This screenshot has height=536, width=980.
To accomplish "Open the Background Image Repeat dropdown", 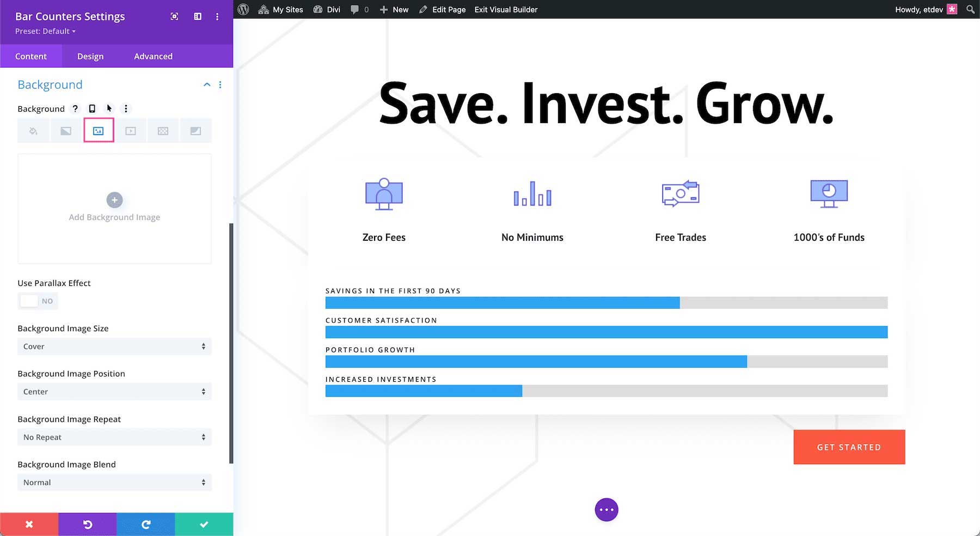I will click(x=114, y=437).
